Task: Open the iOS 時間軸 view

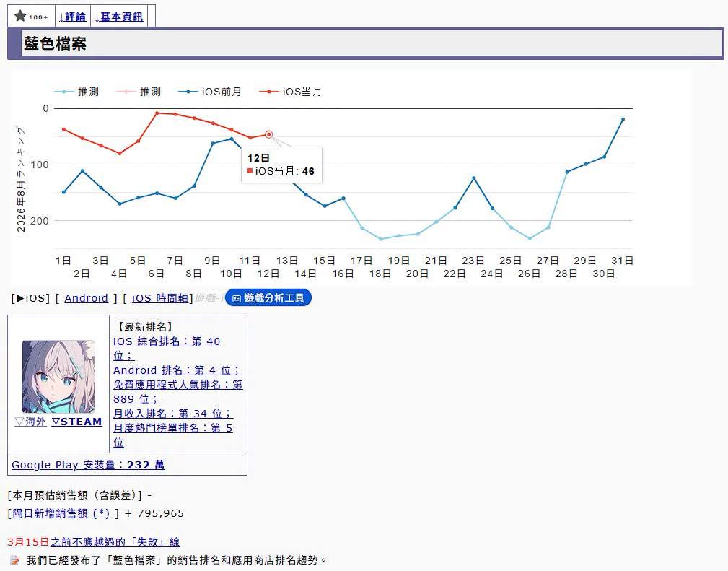Action: [x=160, y=298]
